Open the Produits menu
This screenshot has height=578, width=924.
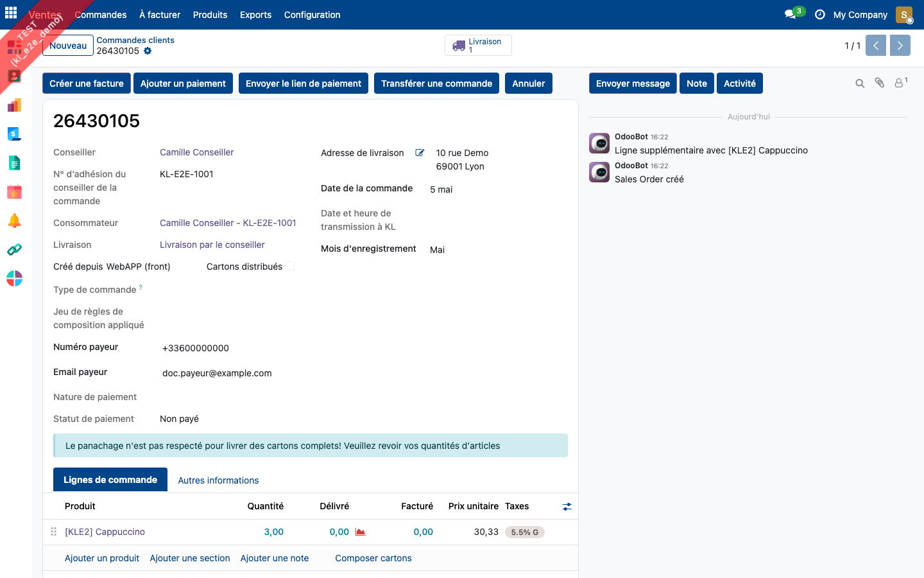click(210, 15)
